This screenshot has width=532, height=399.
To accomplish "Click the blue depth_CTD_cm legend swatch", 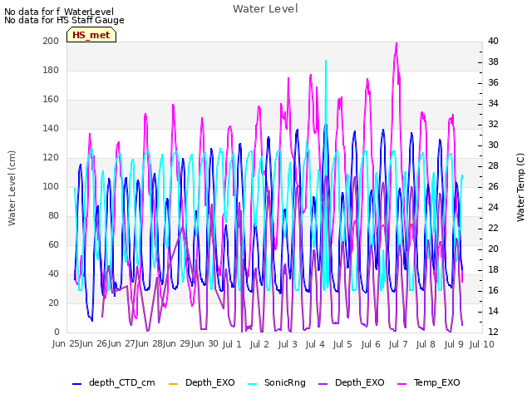I will (x=77, y=383).
